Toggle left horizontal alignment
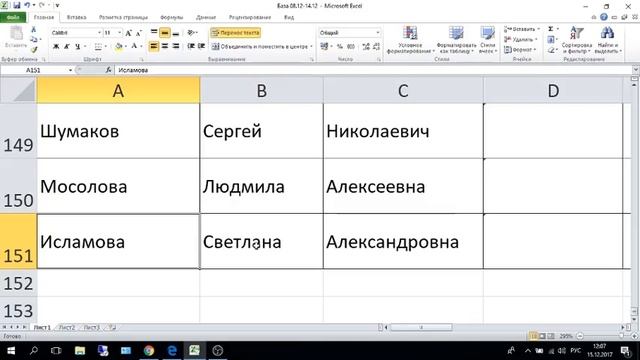Image resolution: width=640 pixels, height=360 pixels. coord(154,46)
